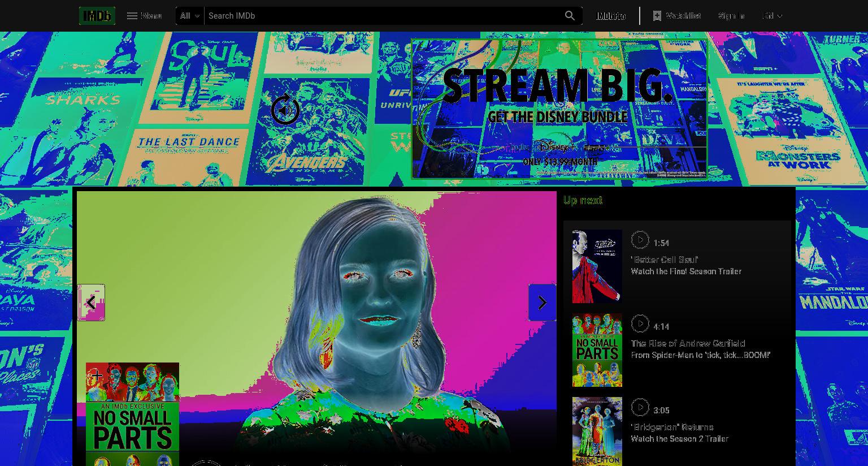Focus the Search IMDb input field
868x466 pixels.
coord(381,16)
